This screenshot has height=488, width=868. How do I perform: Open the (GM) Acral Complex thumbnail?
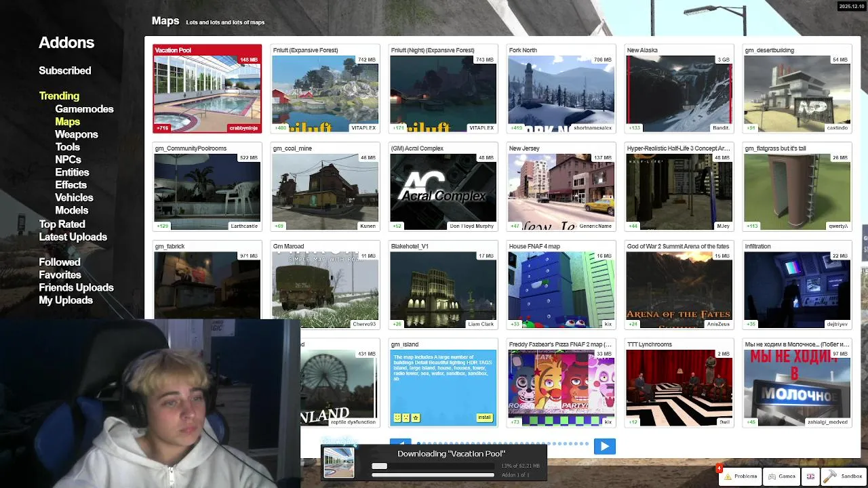point(443,187)
